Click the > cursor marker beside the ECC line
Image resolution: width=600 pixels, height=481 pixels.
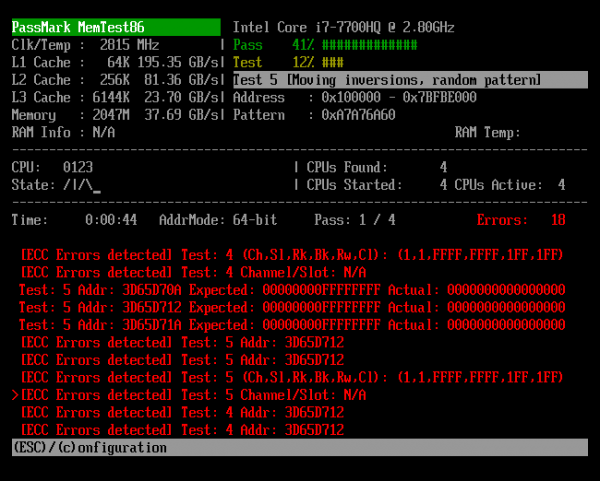pyautogui.click(x=15, y=395)
